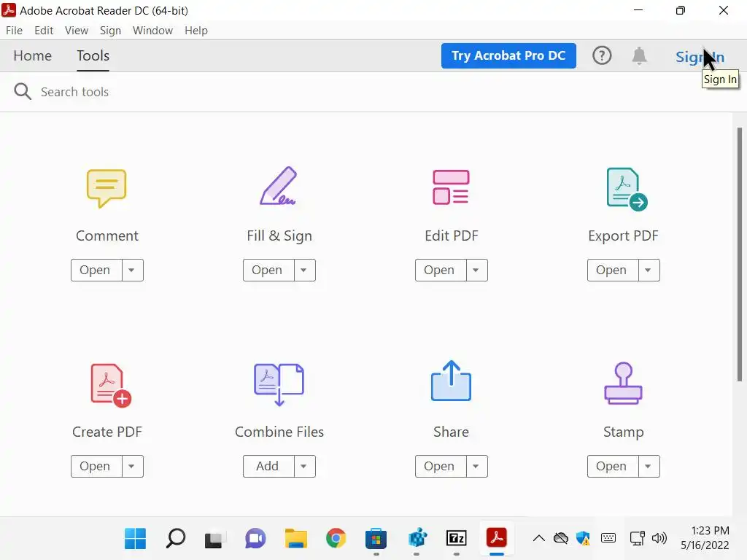The width and height of the screenshot is (747, 560).
Task: Open the Create PDF tool button
Action: coord(96,466)
